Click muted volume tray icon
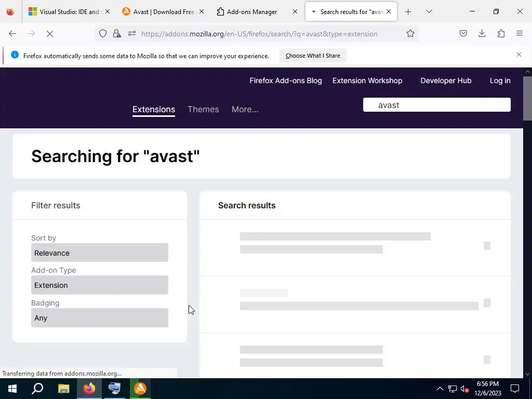The image size is (532, 399). click(464, 389)
